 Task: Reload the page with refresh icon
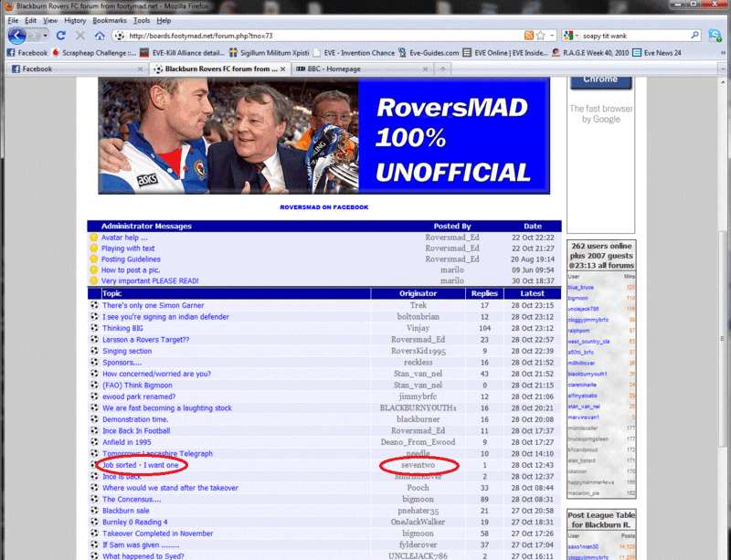(60, 36)
